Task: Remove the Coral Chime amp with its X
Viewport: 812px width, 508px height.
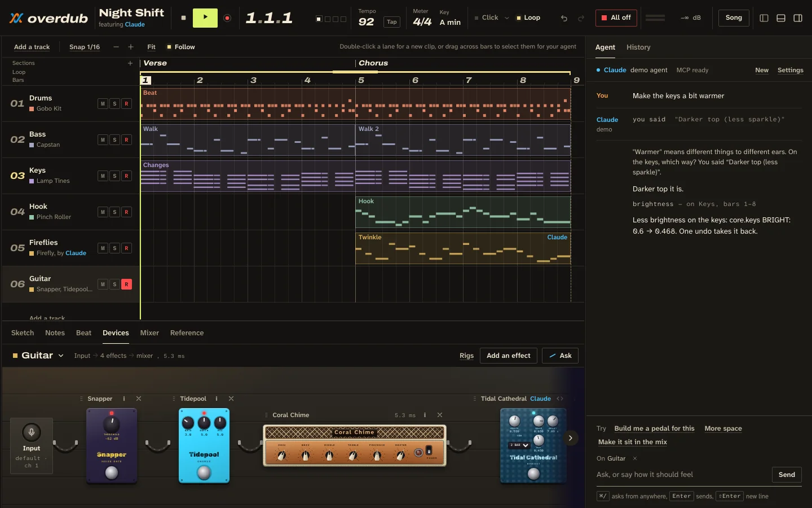Action: click(440, 415)
